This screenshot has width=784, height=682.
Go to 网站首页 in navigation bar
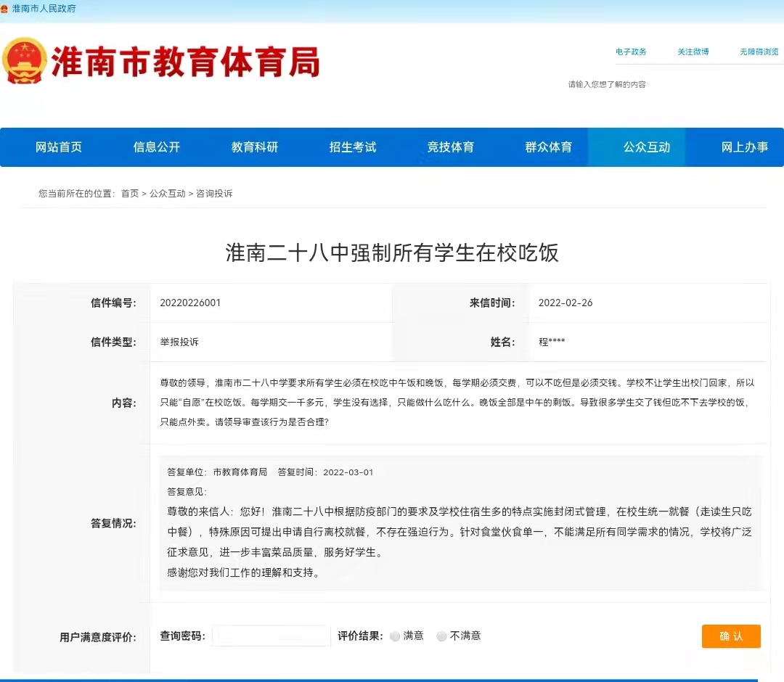coord(59,147)
